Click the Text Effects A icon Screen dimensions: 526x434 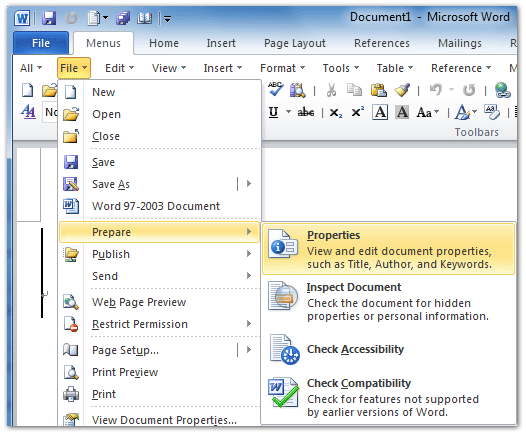click(462, 112)
